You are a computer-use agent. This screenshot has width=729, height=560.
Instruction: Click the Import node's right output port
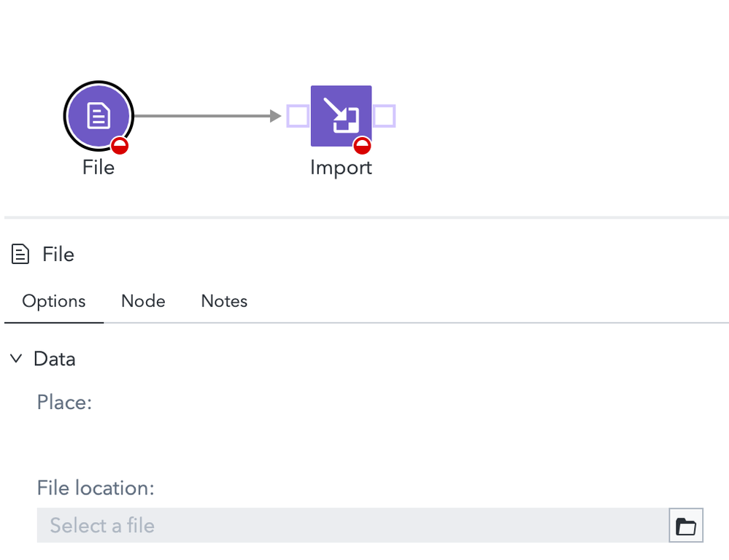tap(384, 116)
